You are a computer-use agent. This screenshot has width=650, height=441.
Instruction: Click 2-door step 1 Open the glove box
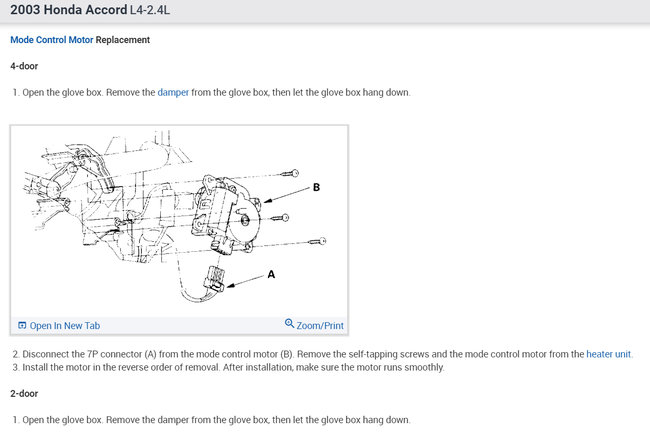click(x=211, y=420)
